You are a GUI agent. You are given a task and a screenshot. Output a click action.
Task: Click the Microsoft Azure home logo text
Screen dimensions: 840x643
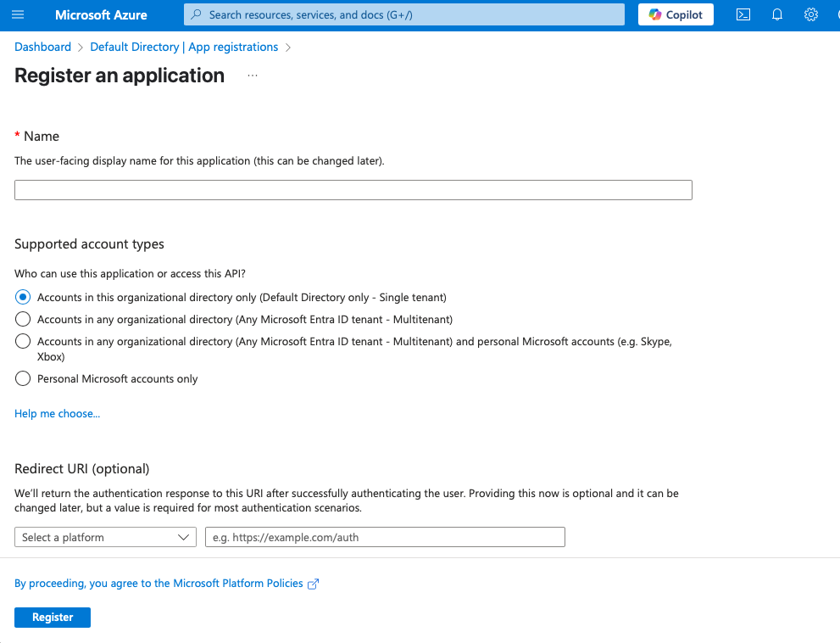click(x=101, y=15)
